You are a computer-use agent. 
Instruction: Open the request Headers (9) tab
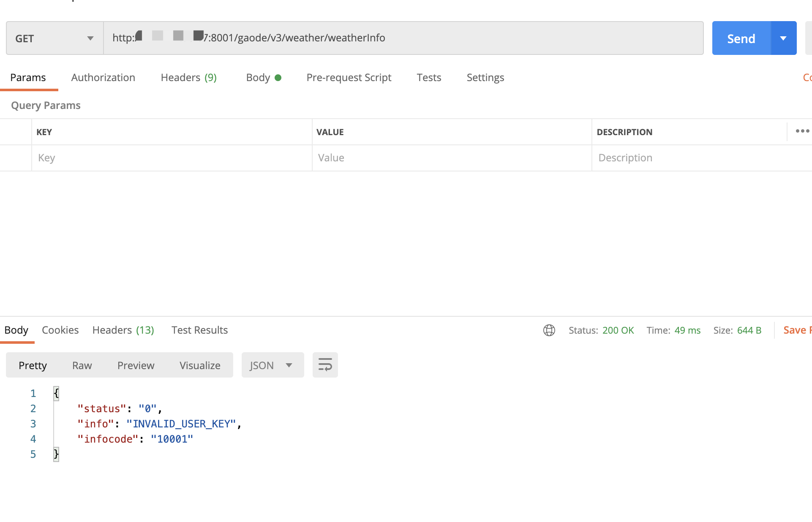[x=188, y=78]
